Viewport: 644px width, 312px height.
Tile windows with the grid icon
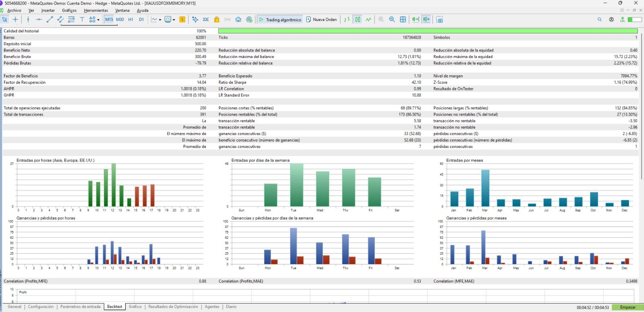coord(403,19)
